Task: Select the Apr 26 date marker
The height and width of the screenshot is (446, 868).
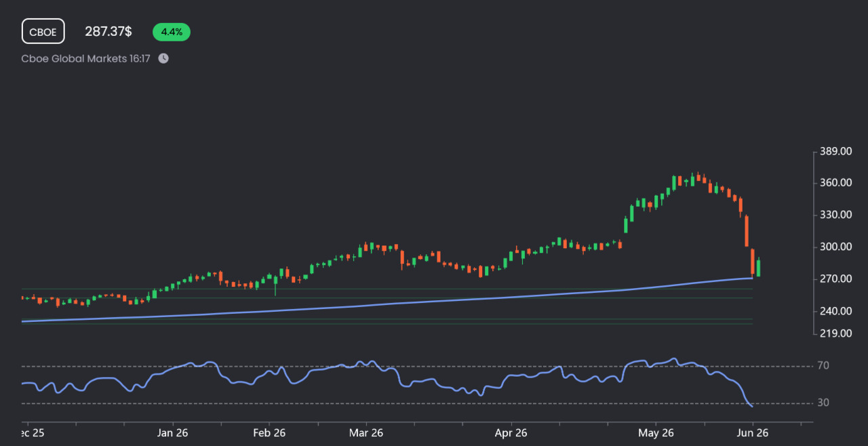Action: point(511,432)
